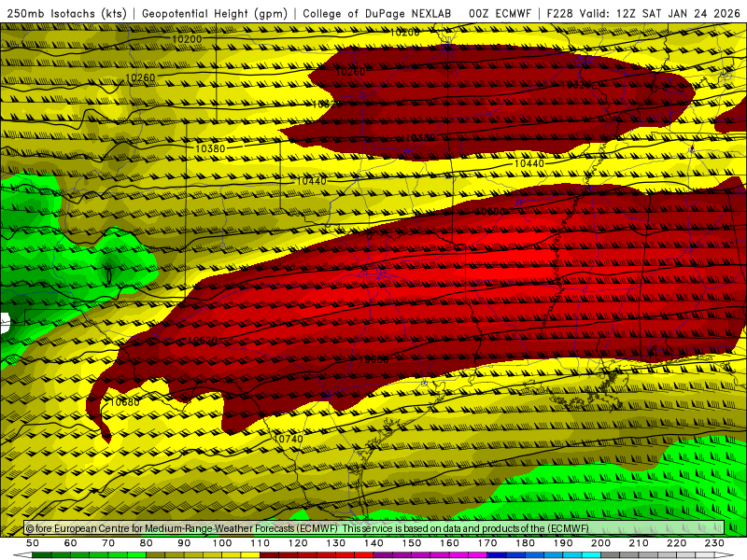The height and width of the screenshot is (560, 747).
Task: Click the 130 value on color scale
Action: pyautogui.click(x=336, y=543)
